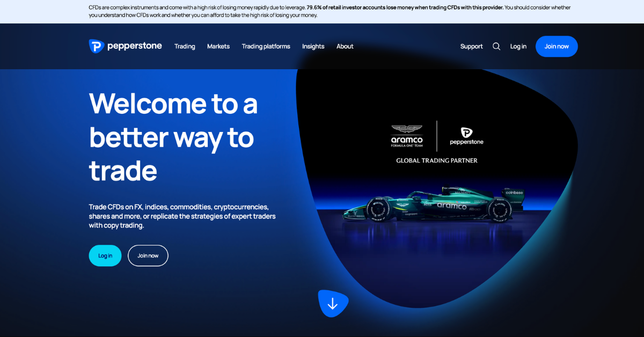
Task: Click the CFD risk warning text
Action: coord(330,11)
